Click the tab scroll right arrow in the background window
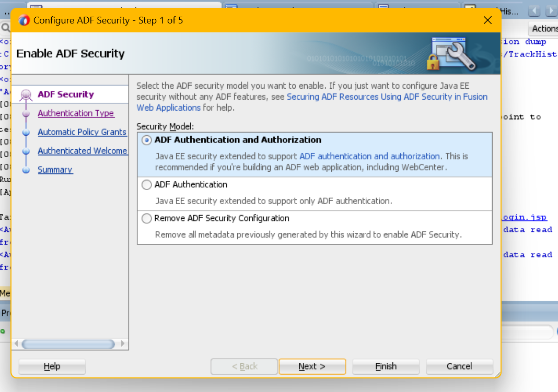The width and height of the screenshot is (558, 392). (x=551, y=11)
